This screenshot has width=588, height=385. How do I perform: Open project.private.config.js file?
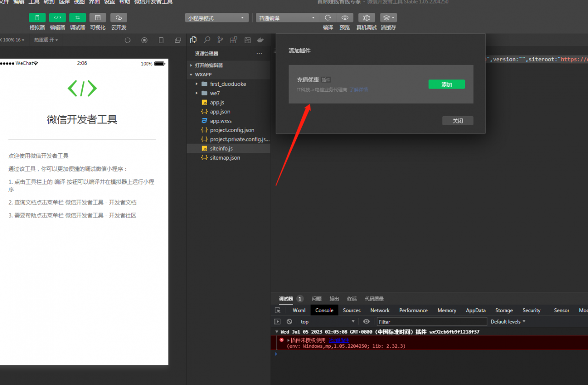[228, 139]
